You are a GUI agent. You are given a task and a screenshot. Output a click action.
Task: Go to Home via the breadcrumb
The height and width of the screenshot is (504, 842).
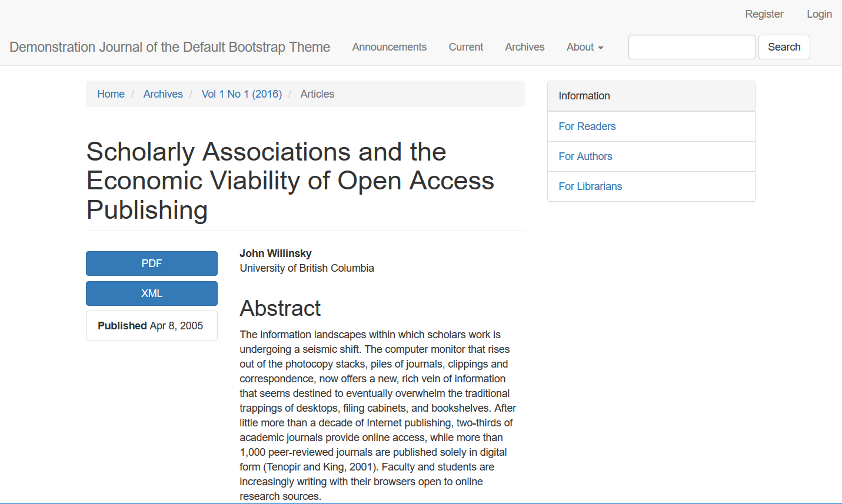(x=111, y=94)
